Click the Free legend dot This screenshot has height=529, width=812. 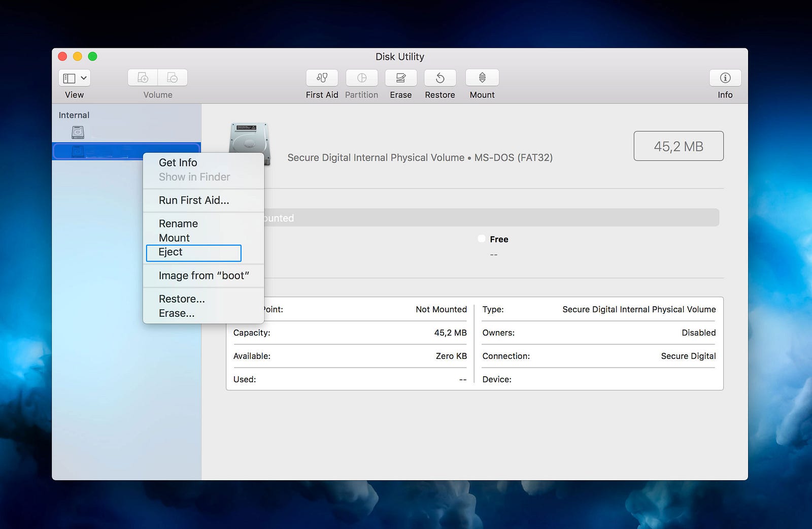coord(481,239)
